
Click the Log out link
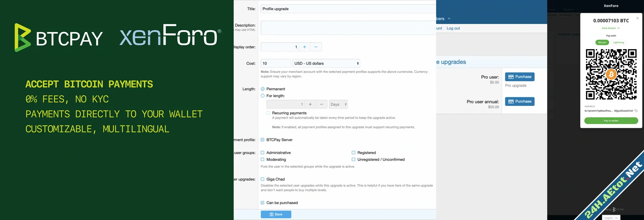click(x=453, y=28)
